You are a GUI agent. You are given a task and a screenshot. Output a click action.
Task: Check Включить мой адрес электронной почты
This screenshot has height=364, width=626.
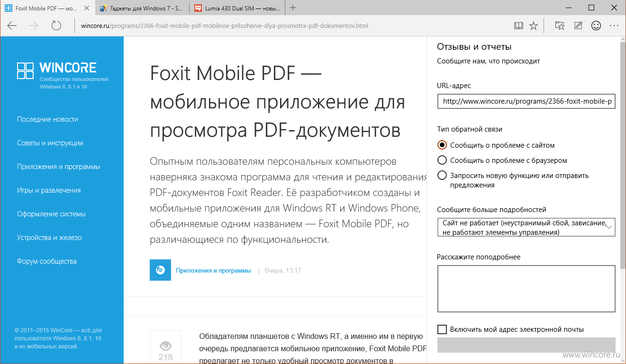coord(442,329)
